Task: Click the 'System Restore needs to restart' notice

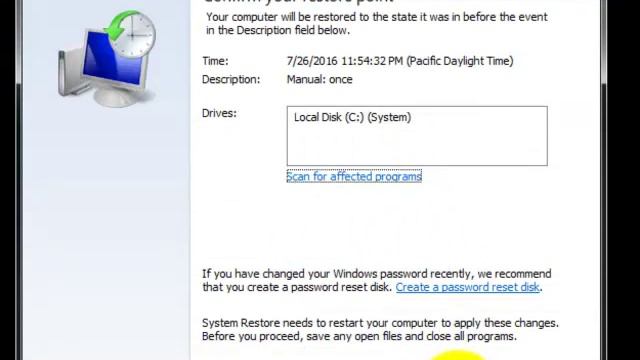Action: tap(380, 330)
